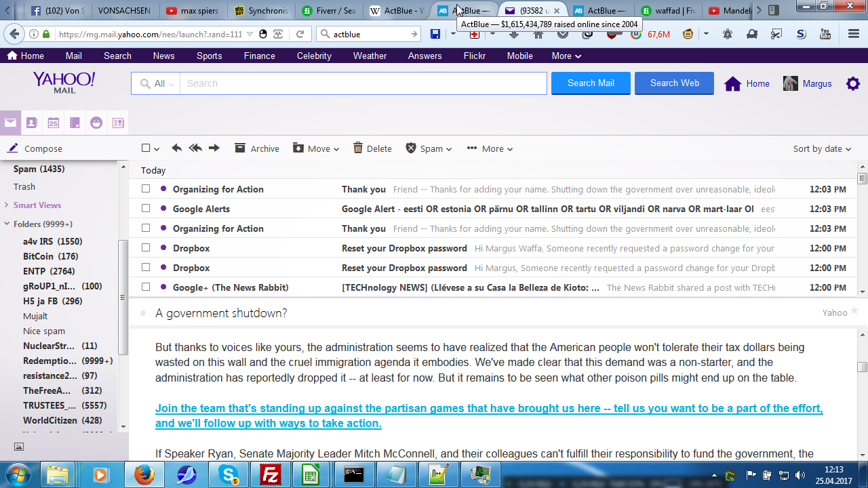
Task: Open the Margus profile link
Action: tap(807, 83)
